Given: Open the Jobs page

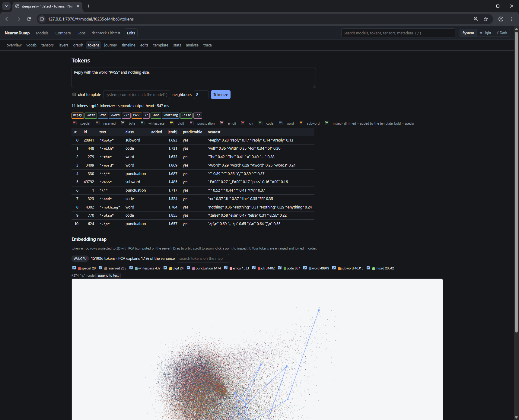Looking at the screenshot, I should point(81,33).
